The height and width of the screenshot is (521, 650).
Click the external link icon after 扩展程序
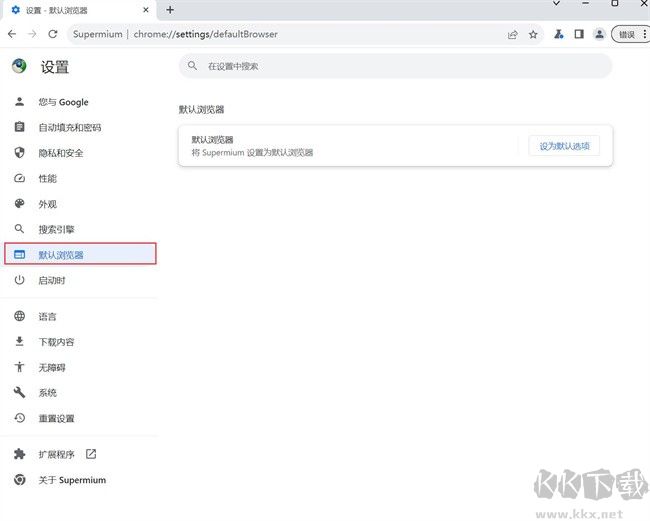tap(91, 454)
